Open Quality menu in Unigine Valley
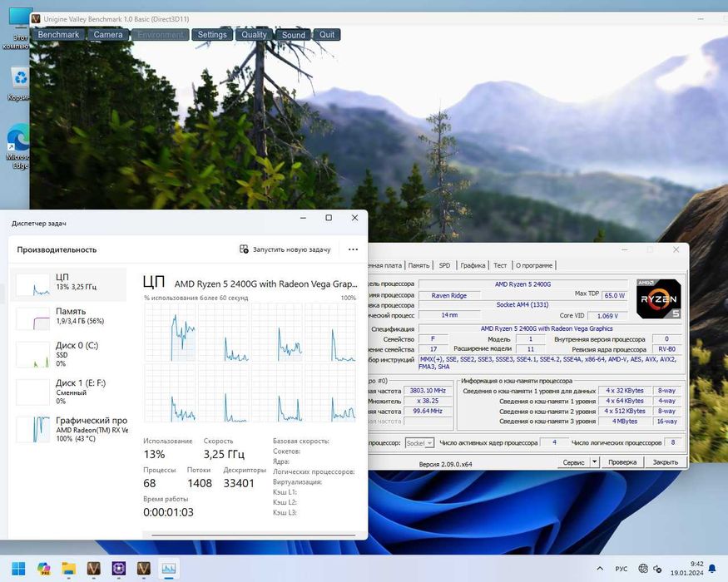The height and width of the screenshot is (582, 728). (254, 35)
